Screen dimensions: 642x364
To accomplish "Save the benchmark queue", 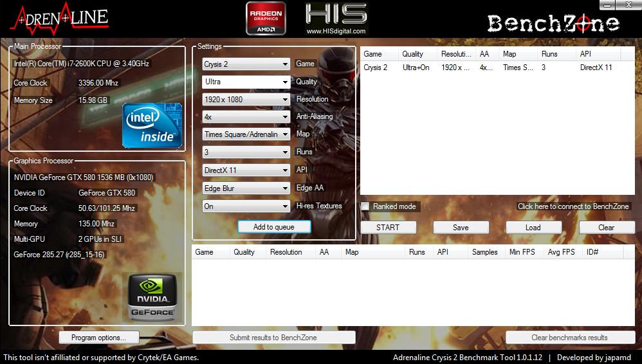I will coord(461,227).
